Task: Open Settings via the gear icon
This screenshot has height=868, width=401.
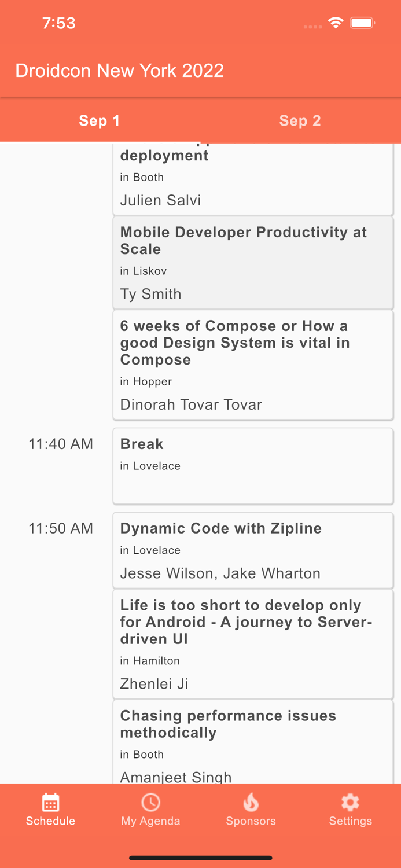Action: tap(350, 802)
